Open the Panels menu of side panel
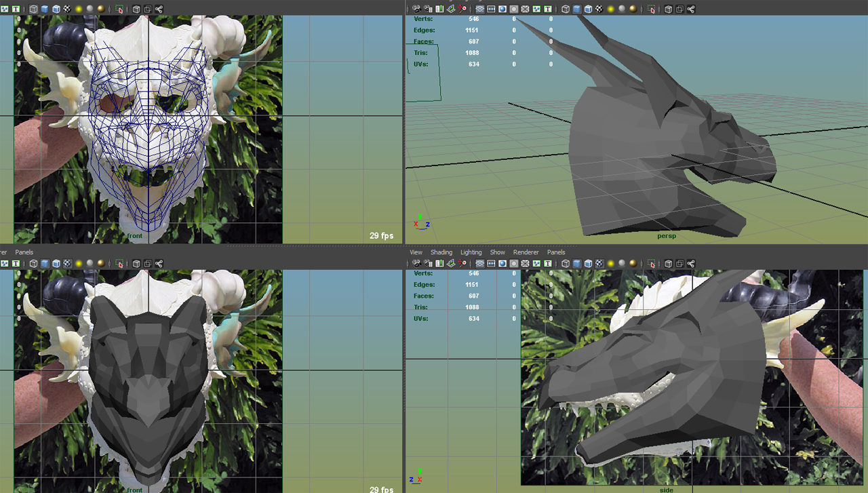 (x=556, y=252)
